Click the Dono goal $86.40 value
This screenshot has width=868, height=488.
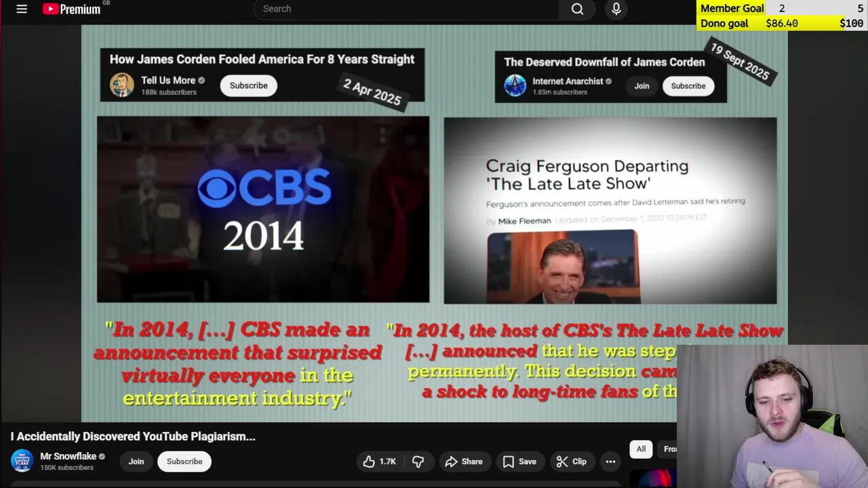782,23
